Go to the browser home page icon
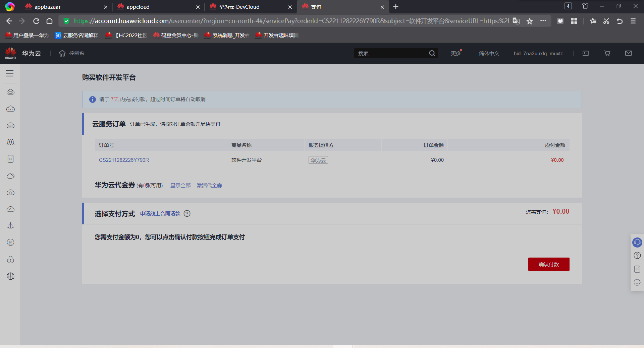This screenshot has width=644, height=348. point(50,21)
